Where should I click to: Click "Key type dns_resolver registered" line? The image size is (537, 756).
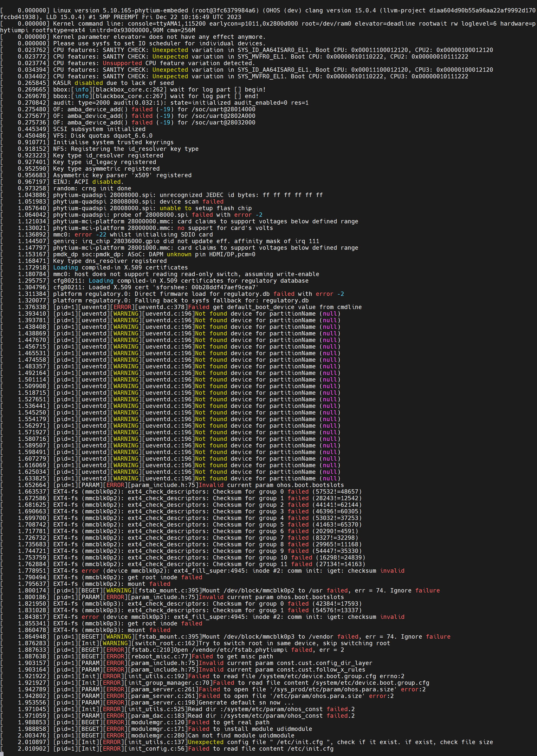tap(83, 261)
